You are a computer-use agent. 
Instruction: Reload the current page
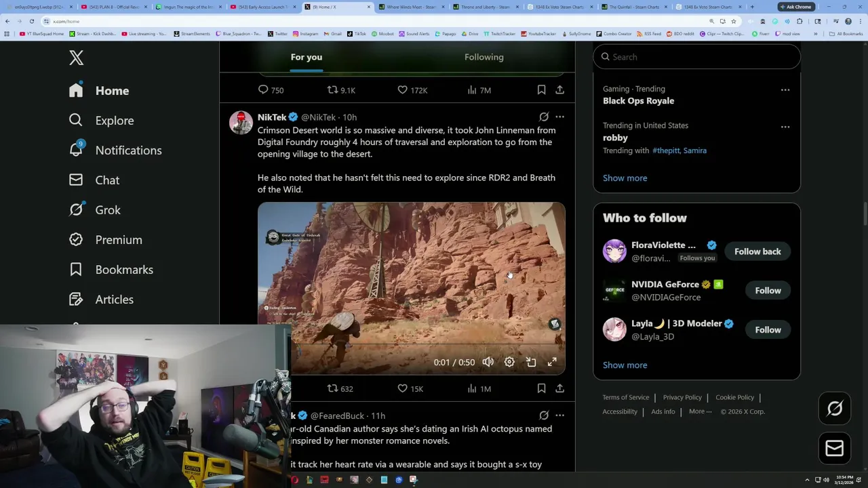[x=31, y=21]
